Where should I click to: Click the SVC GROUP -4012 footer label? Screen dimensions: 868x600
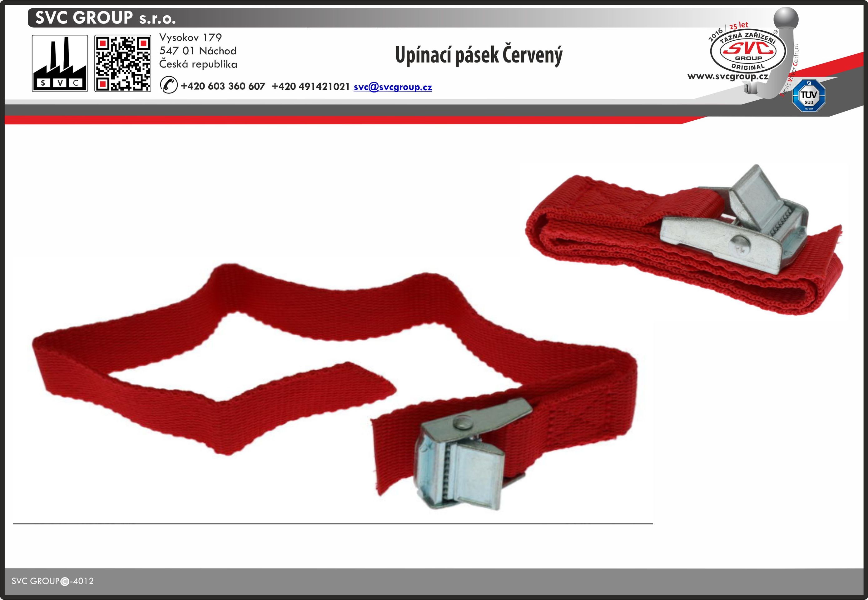(x=52, y=581)
